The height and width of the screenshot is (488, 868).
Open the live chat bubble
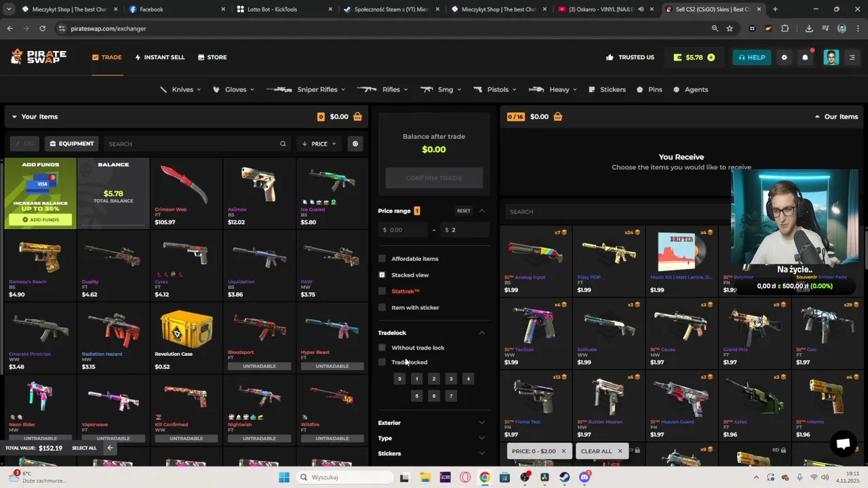coord(843,444)
